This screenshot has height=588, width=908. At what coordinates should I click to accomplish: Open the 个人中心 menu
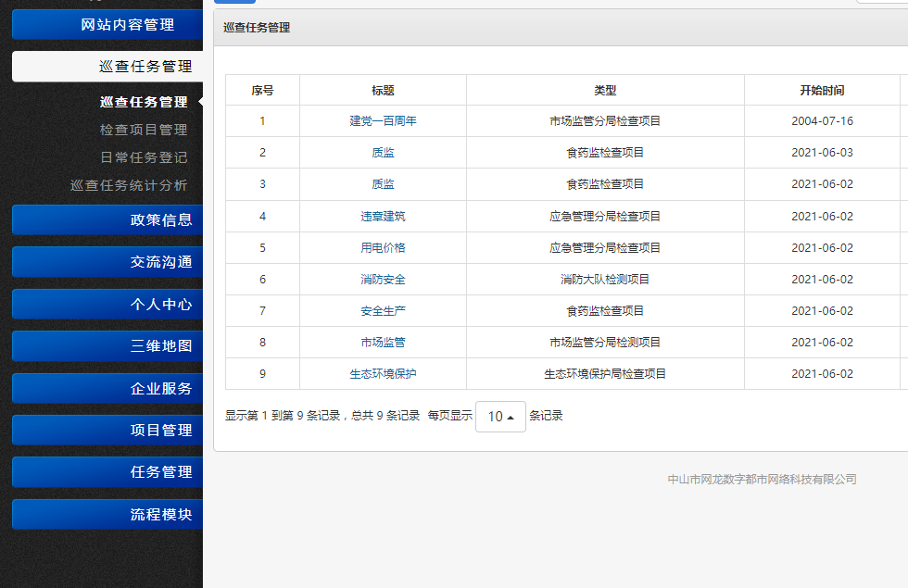[x=107, y=305]
